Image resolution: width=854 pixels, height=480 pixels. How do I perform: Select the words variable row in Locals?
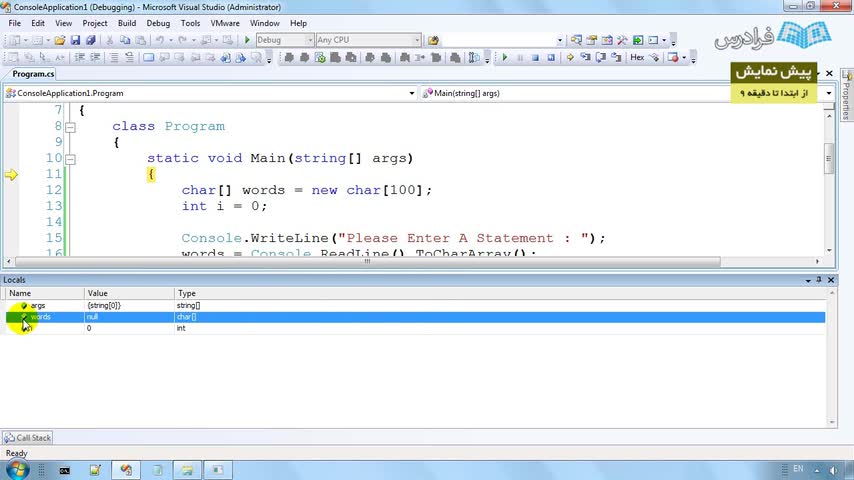(415, 317)
